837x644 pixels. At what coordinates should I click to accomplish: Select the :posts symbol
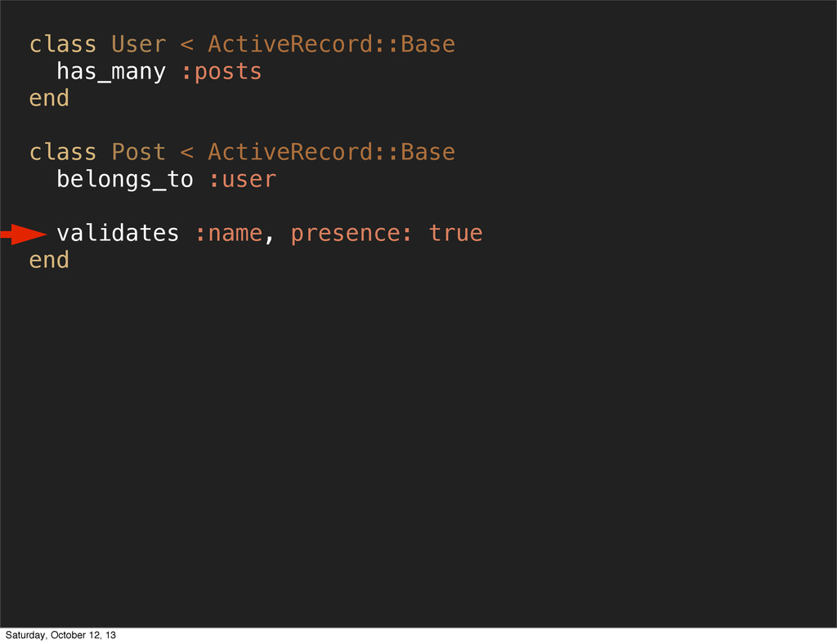(x=222, y=72)
